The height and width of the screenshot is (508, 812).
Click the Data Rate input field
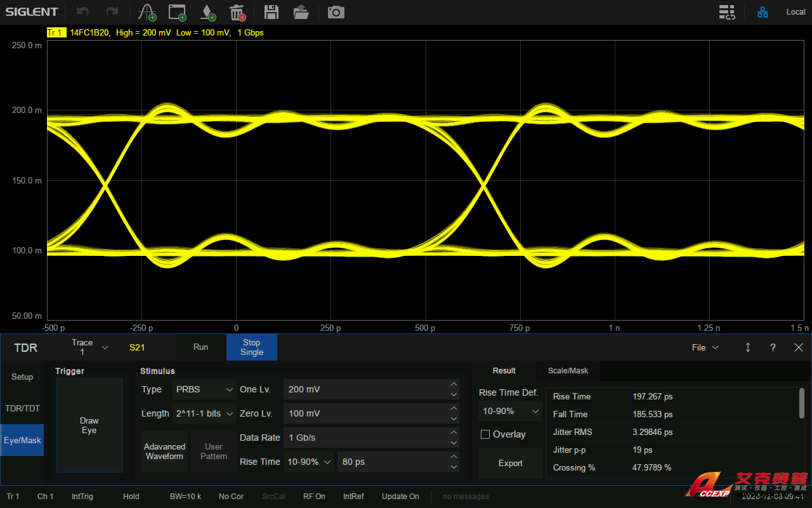click(x=365, y=438)
